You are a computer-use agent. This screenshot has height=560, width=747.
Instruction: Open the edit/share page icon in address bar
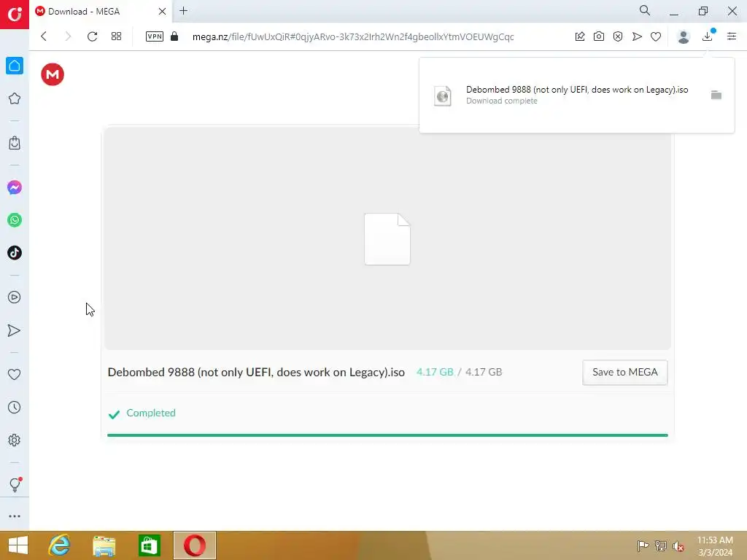pyautogui.click(x=580, y=36)
